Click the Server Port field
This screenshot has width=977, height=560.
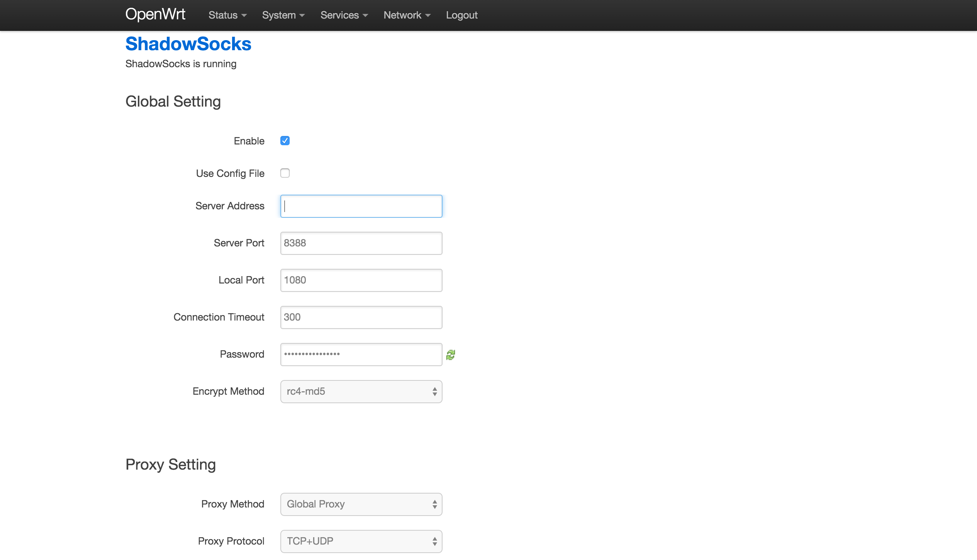click(x=361, y=243)
